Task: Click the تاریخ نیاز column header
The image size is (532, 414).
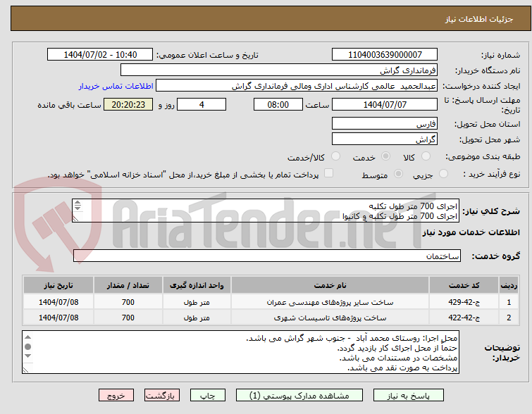Action: pos(58,285)
